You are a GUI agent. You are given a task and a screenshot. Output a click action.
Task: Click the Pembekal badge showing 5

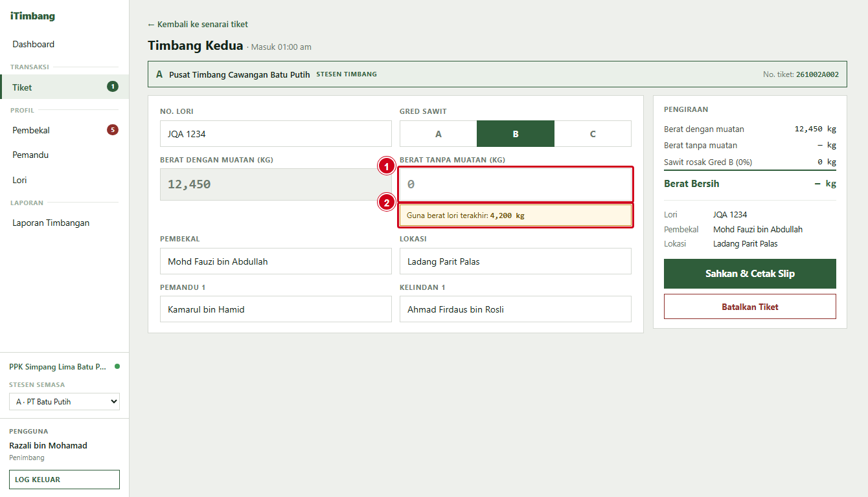(x=113, y=130)
